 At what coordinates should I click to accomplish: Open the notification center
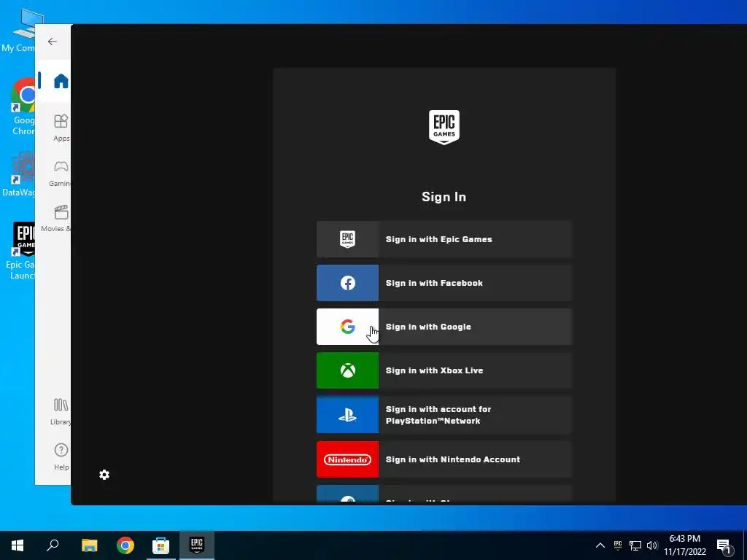(724, 546)
